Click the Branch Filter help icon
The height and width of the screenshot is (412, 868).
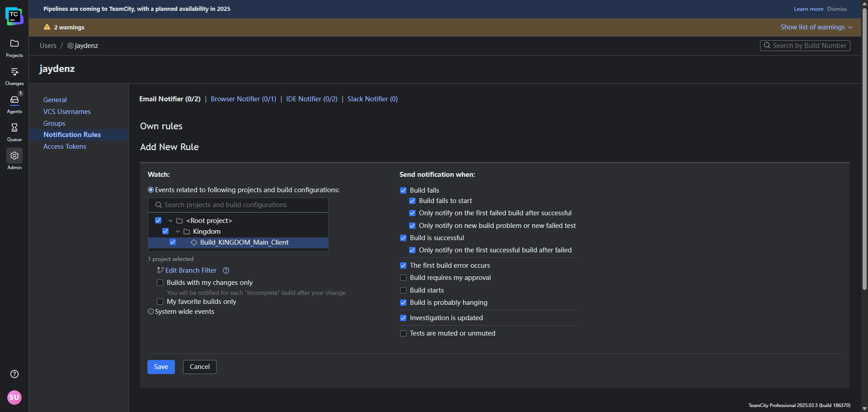coord(226,270)
